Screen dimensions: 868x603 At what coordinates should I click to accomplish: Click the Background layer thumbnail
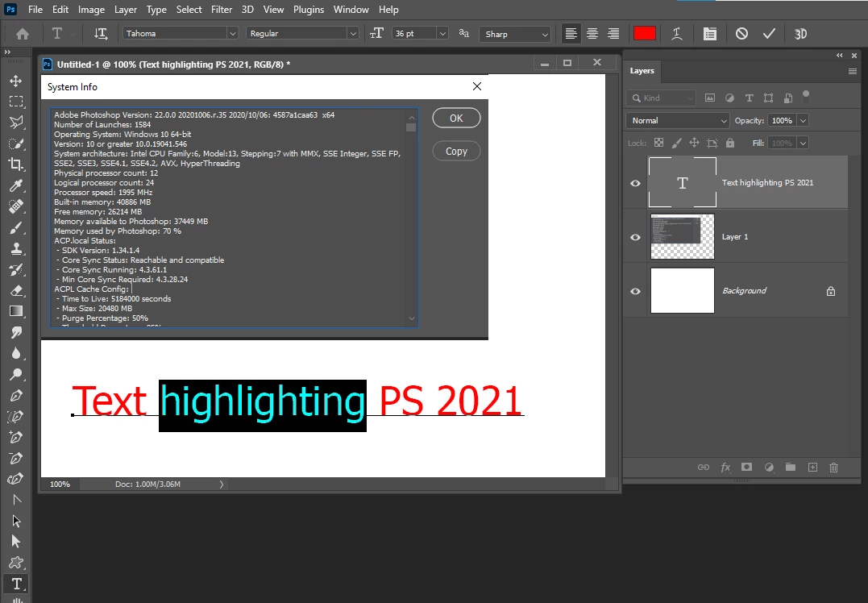(x=683, y=291)
